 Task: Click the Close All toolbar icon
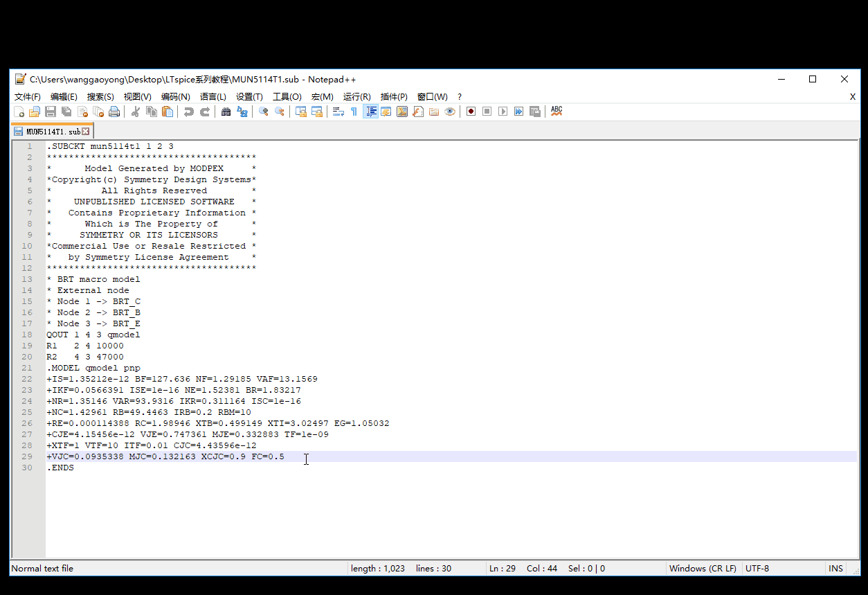tap(98, 112)
